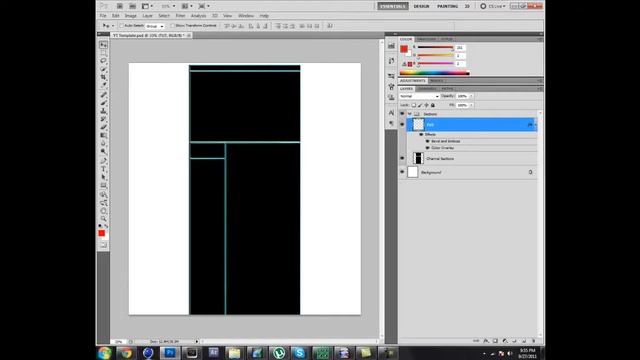Click Lock all padlock icon
Viewport: 640px width, 360px height.
point(433,105)
